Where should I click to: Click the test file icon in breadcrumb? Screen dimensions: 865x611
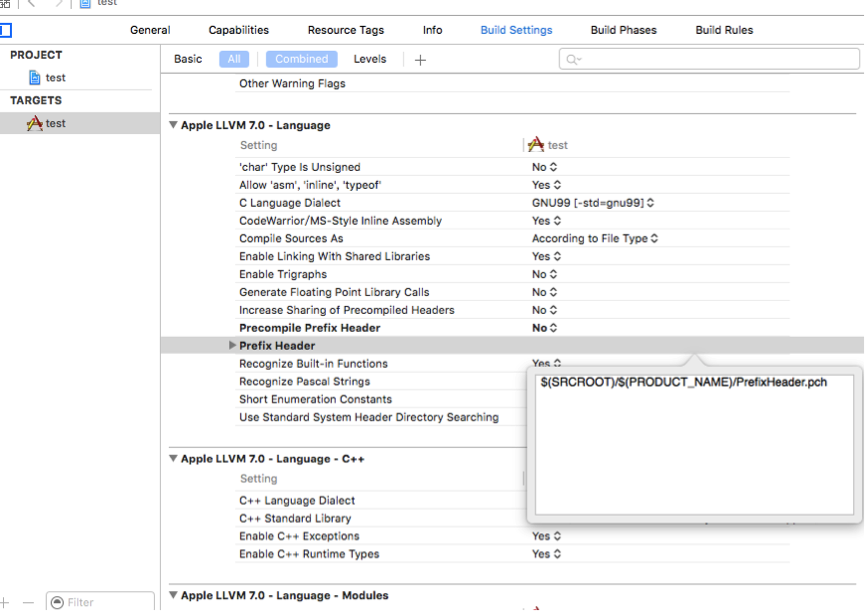85,3
